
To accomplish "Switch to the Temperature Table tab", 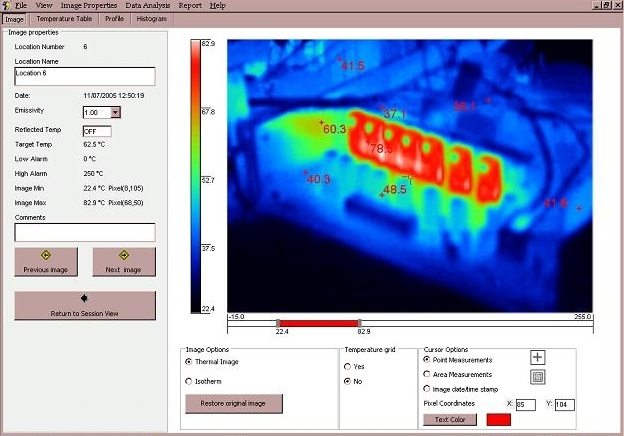I will pyautogui.click(x=64, y=19).
